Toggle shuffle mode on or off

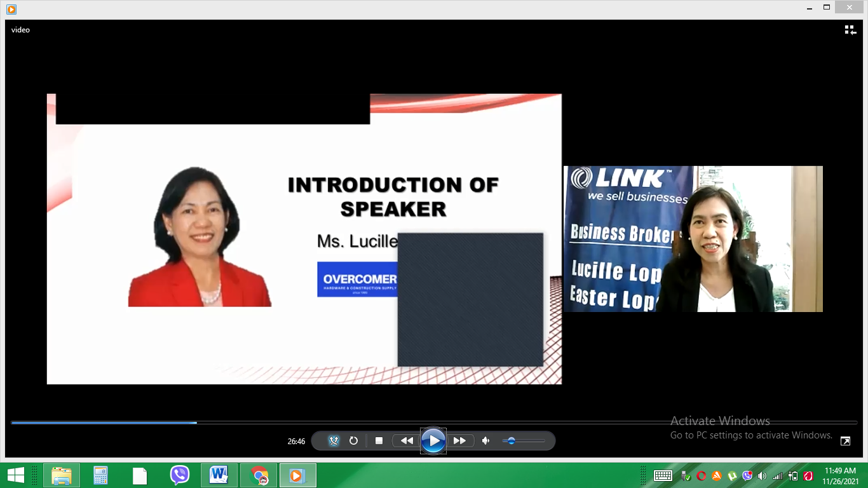(x=334, y=440)
